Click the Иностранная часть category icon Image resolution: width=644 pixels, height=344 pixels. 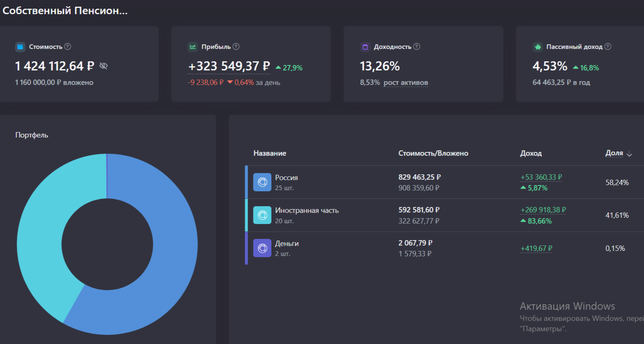click(x=262, y=215)
